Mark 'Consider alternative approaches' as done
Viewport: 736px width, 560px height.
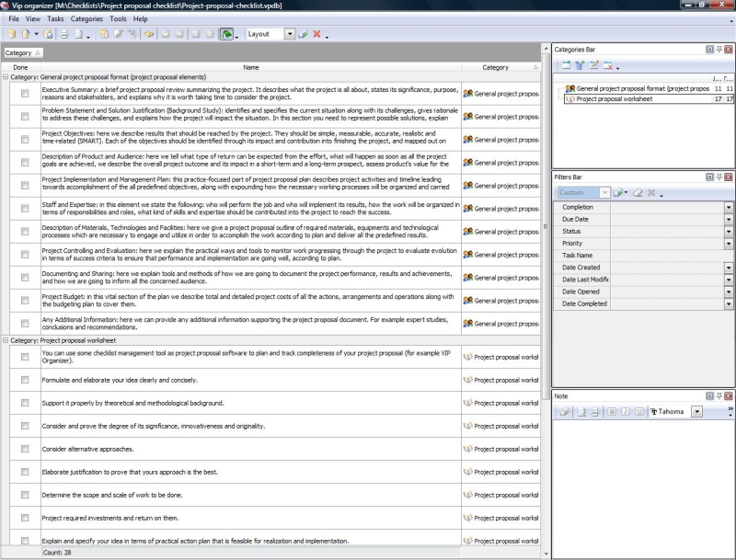point(25,449)
